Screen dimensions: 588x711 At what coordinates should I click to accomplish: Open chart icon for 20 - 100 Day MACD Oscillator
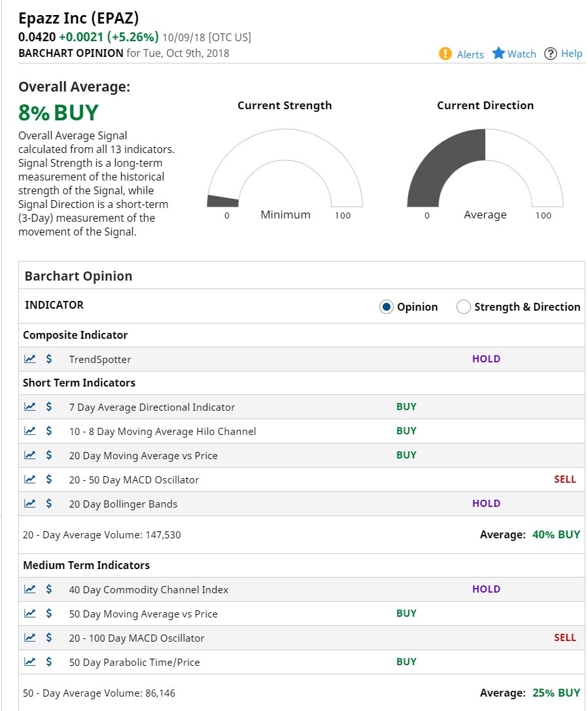click(x=29, y=638)
